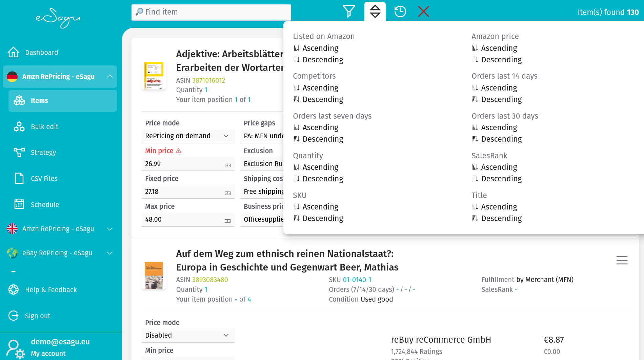
Task: Open the CSV Files section
Action: (44, 179)
